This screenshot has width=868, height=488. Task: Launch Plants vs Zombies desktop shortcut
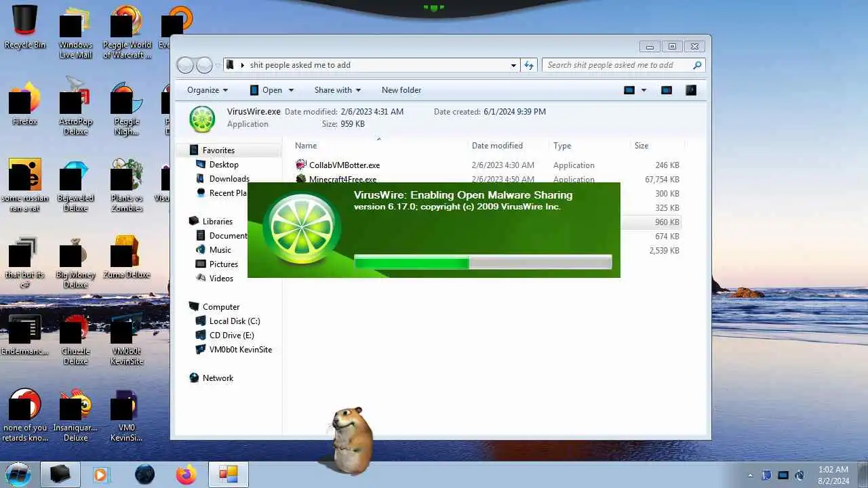(127, 185)
